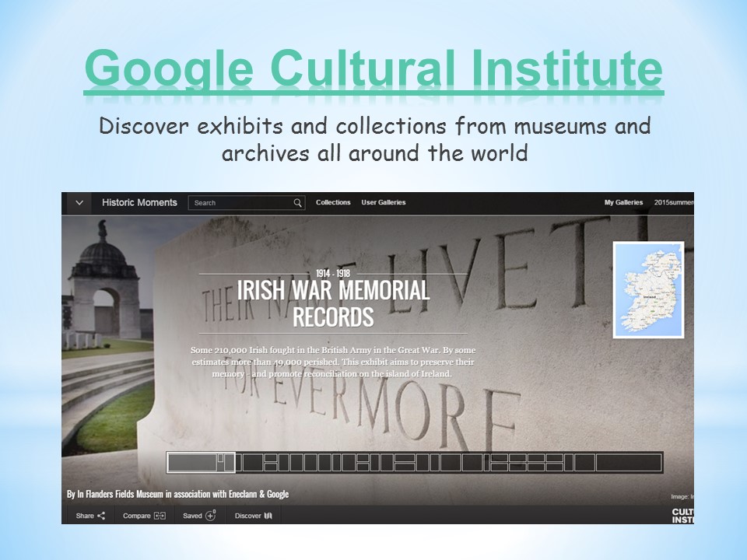Go to My Galleries
Viewport: 747px width, 560px height.
[623, 202]
